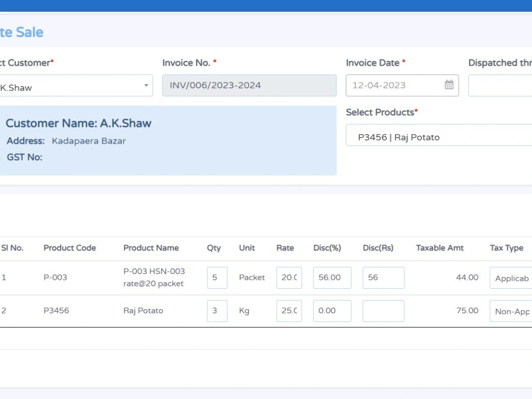Click the Rate field for Raj Potato
Screen dimensions: 532x399
tap(289, 311)
